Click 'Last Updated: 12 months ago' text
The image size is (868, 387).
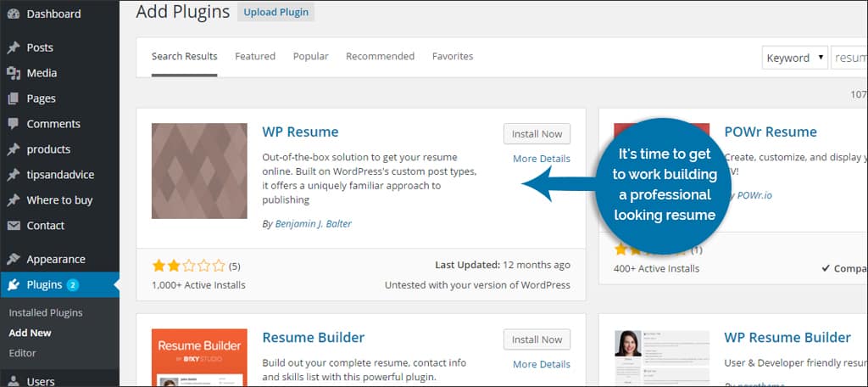point(503,266)
